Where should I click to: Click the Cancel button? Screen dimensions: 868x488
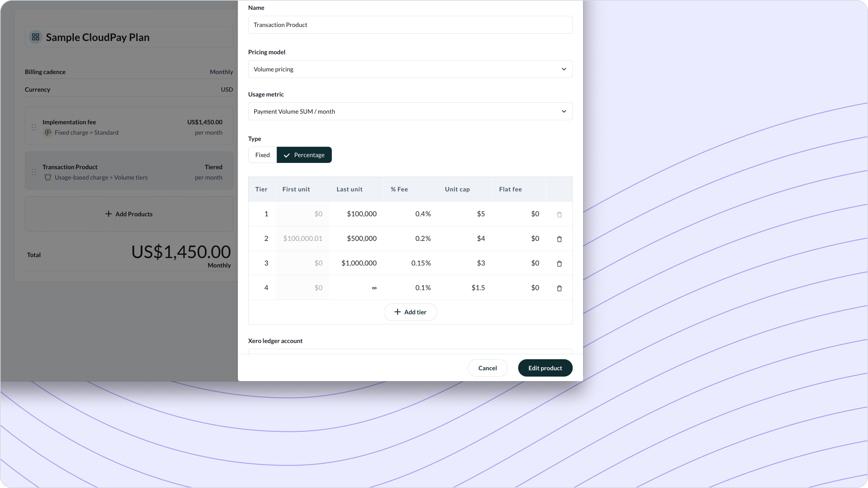(x=487, y=368)
